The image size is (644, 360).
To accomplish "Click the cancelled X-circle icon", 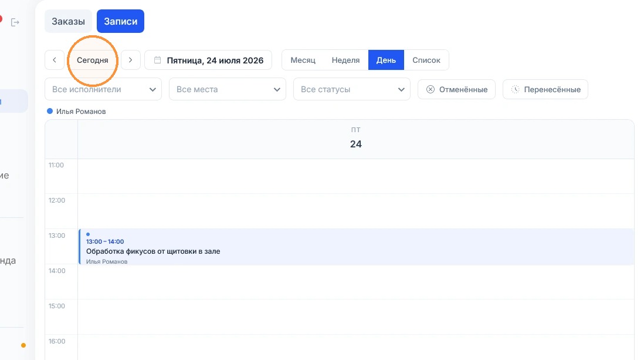I will click(x=431, y=89).
